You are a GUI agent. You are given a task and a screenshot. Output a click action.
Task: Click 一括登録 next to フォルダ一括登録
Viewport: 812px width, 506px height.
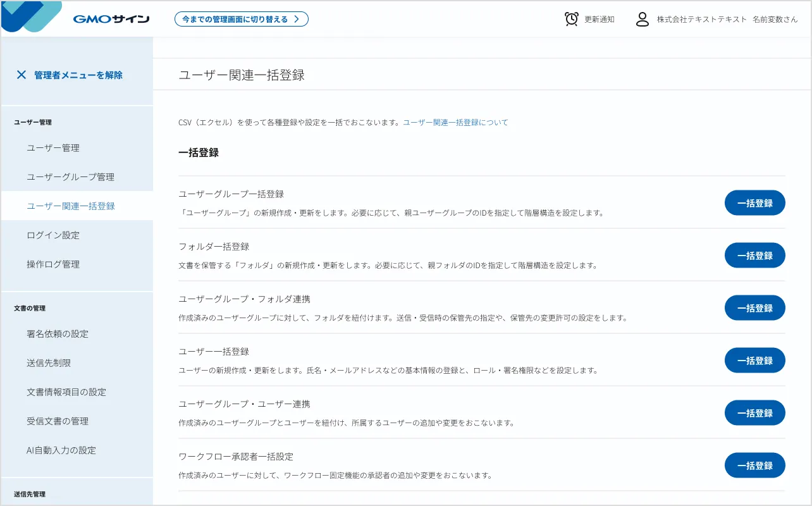tap(754, 255)
